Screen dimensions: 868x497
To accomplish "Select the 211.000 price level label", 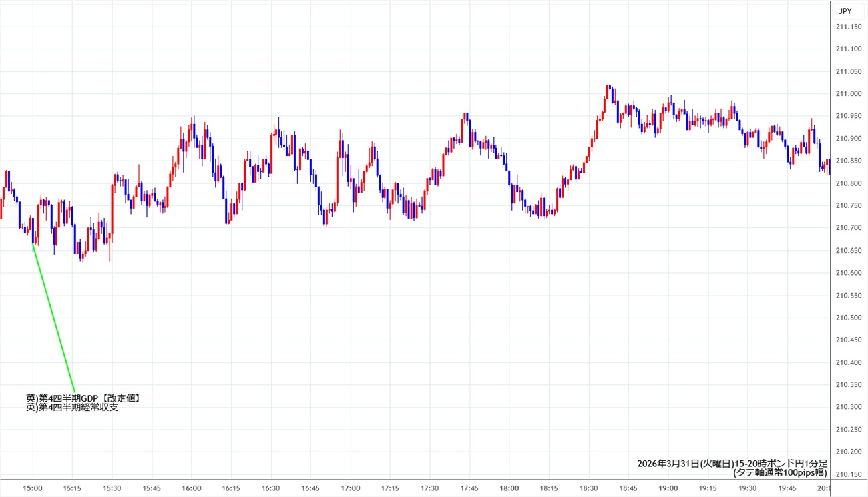I will pyautogui.click(x=848, y=94).
